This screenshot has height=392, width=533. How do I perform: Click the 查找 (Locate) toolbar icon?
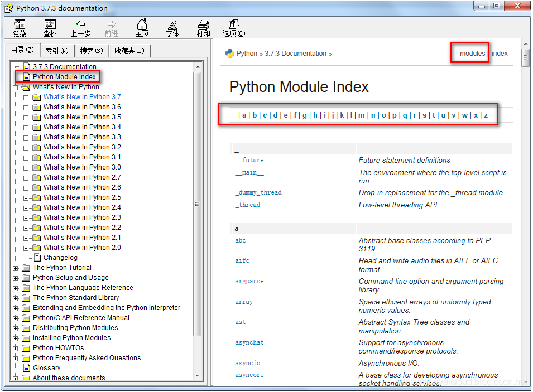[50, 28]
